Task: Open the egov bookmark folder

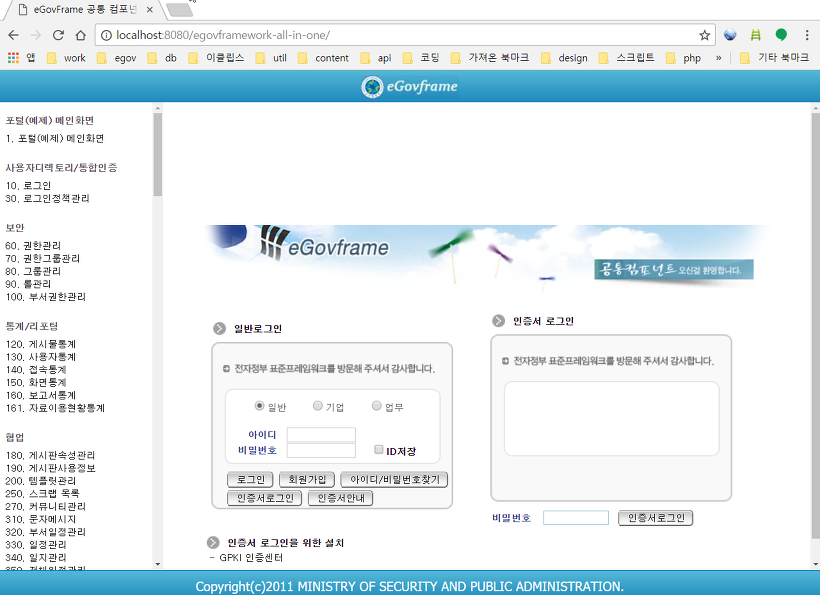Action: 117,58
